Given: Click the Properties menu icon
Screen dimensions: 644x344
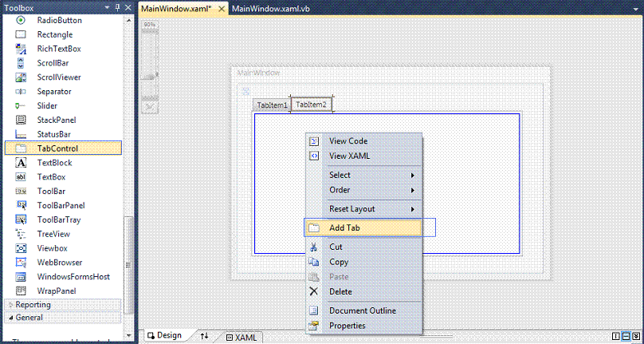Looking at the screenshot, I should coord(314,326).
